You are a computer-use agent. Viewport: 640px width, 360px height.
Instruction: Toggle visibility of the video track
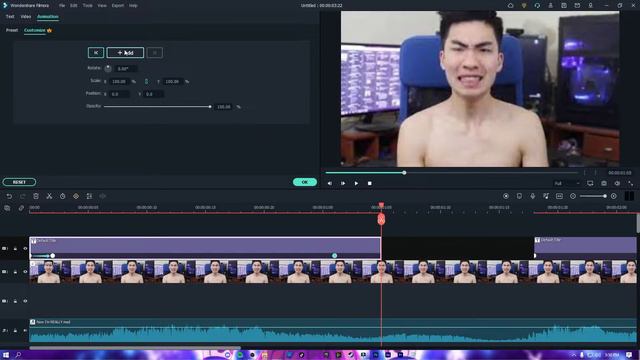tap(25, 272)
